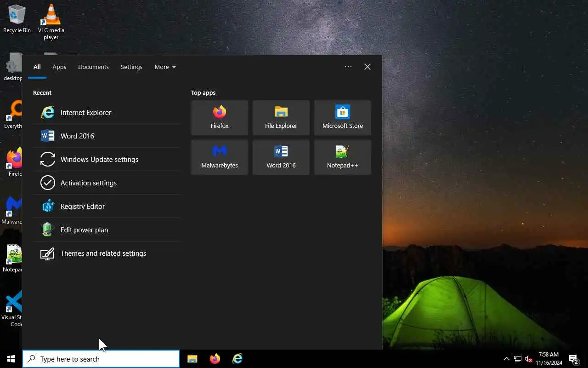
Task: Select the All search tab
Action: point(37,67)
